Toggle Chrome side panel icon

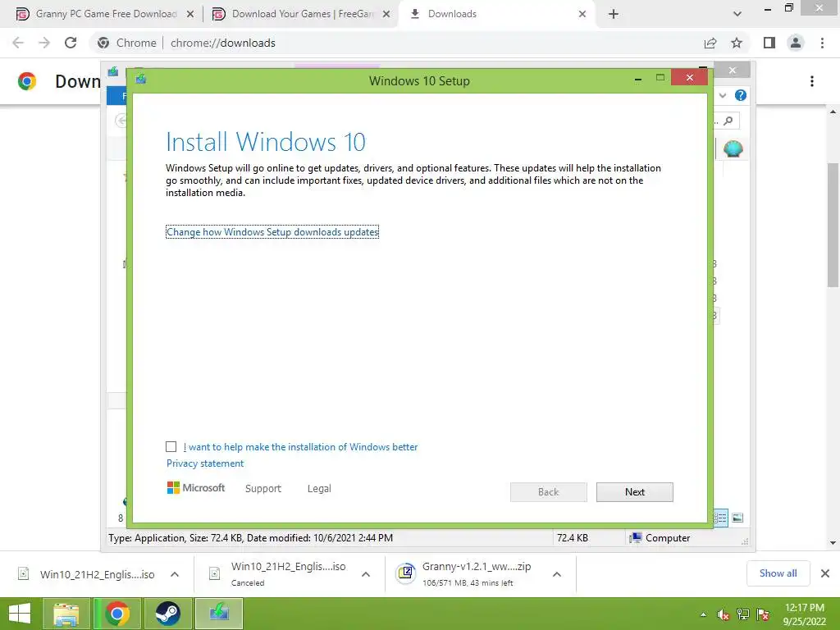pyautogui.click(x=769, y=43)
